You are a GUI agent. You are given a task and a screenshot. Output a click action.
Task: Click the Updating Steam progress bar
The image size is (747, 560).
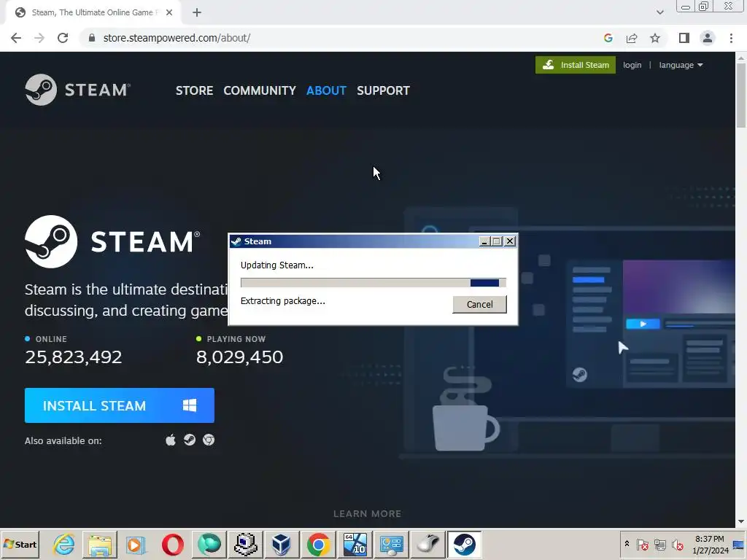(x=373, y=283)
